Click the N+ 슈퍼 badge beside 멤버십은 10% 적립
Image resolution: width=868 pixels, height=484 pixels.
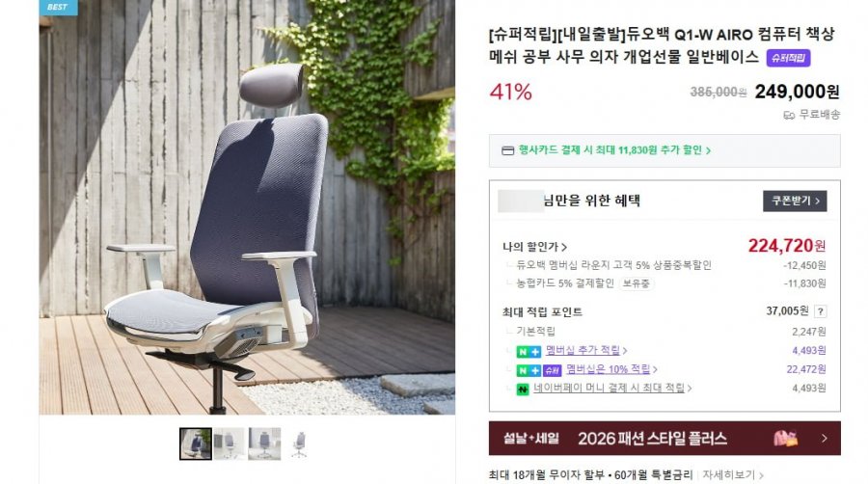(538, 370)
